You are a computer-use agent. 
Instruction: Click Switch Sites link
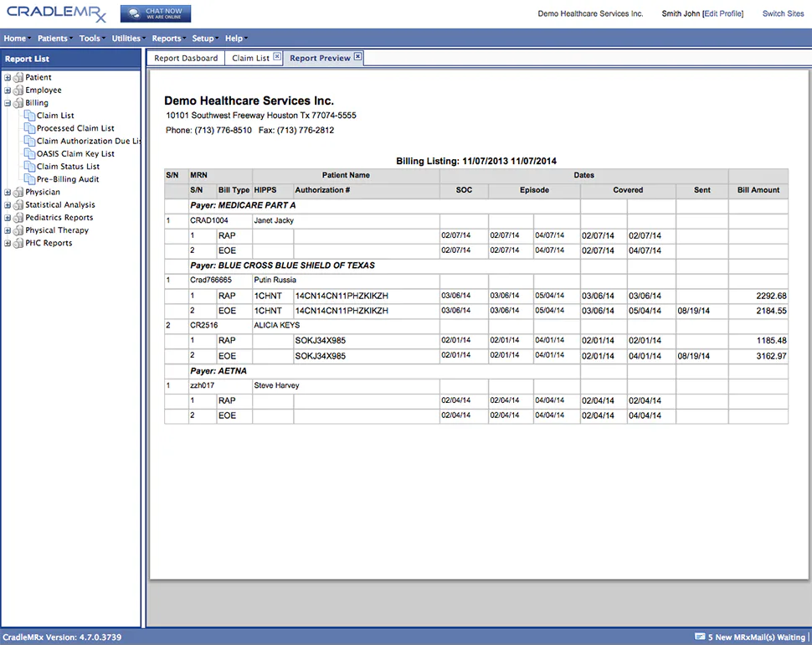coord(783,13)
